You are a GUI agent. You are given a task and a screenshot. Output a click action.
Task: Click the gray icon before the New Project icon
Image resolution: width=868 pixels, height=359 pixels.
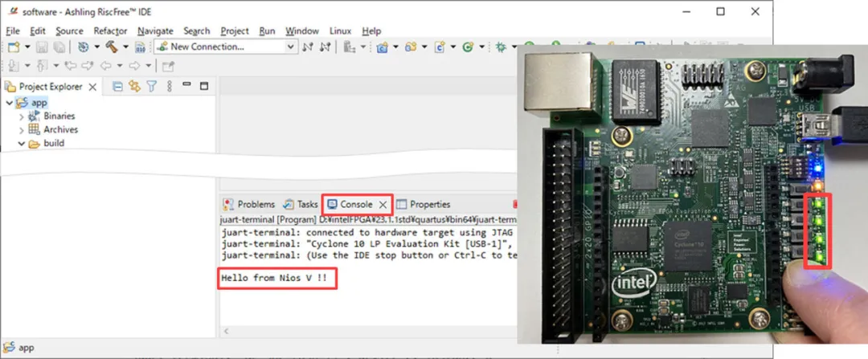pos(350,47)
